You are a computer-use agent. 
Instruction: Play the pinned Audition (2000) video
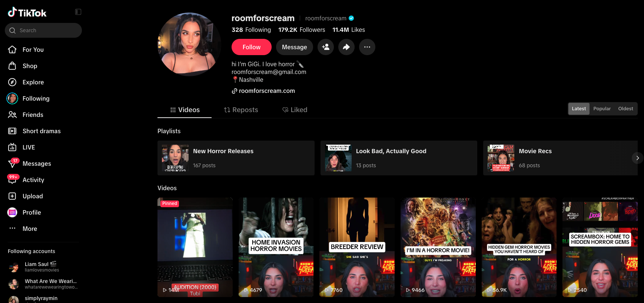(x=195, y=247)
